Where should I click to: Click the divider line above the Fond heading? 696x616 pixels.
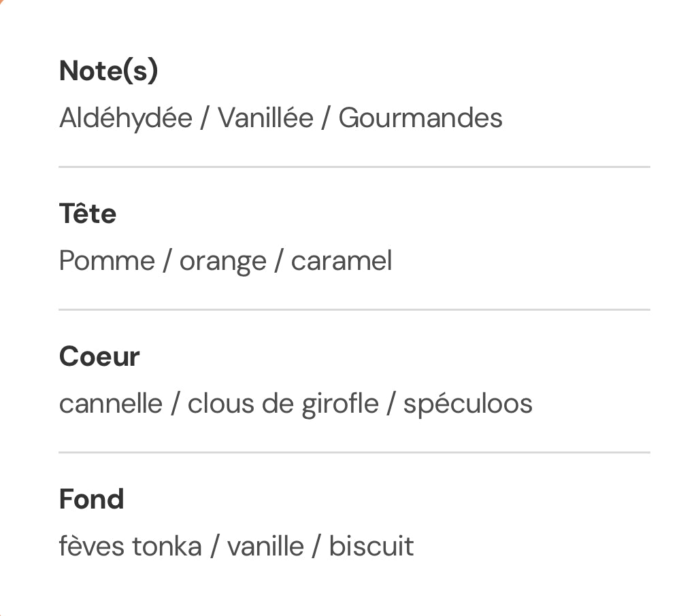click(354, 452)
